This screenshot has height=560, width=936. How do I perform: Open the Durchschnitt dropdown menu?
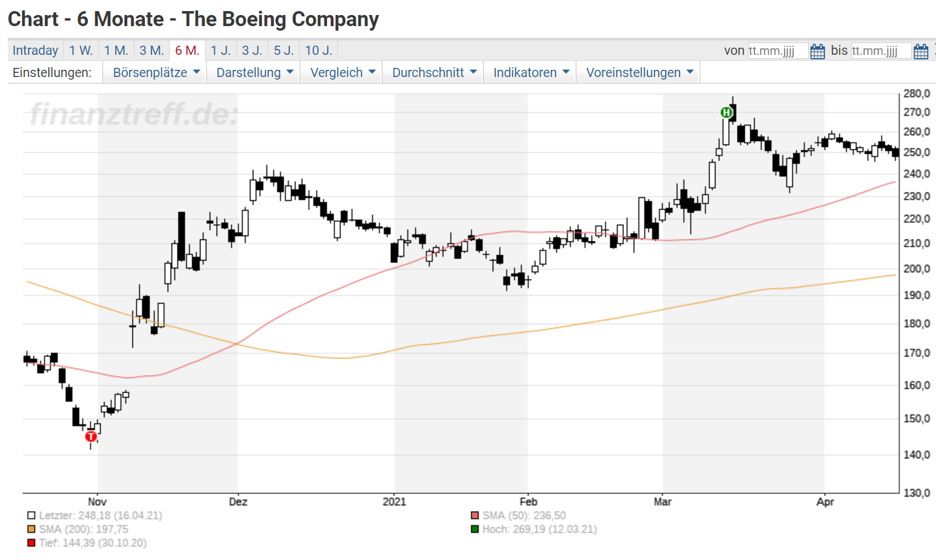pos(433,72)
